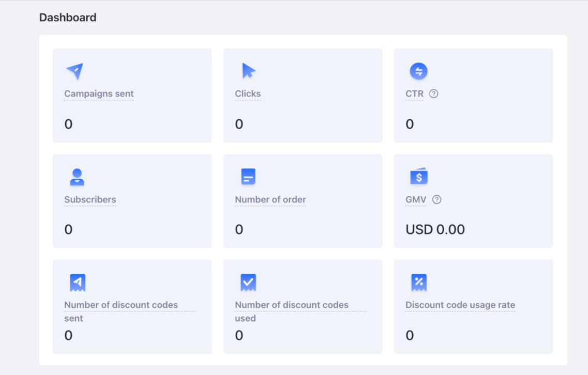
Task: Click the Discount code usage rate label
Action: 460,305
